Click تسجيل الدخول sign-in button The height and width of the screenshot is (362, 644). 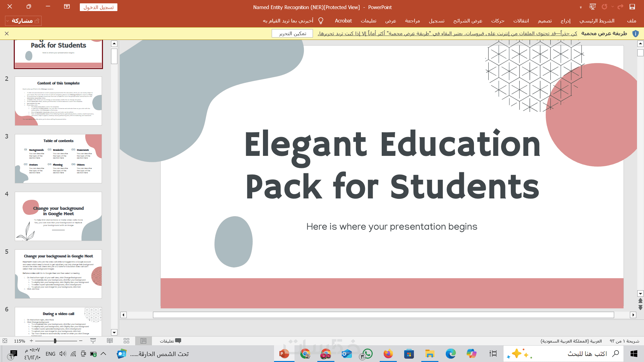[x=99, y=7]
